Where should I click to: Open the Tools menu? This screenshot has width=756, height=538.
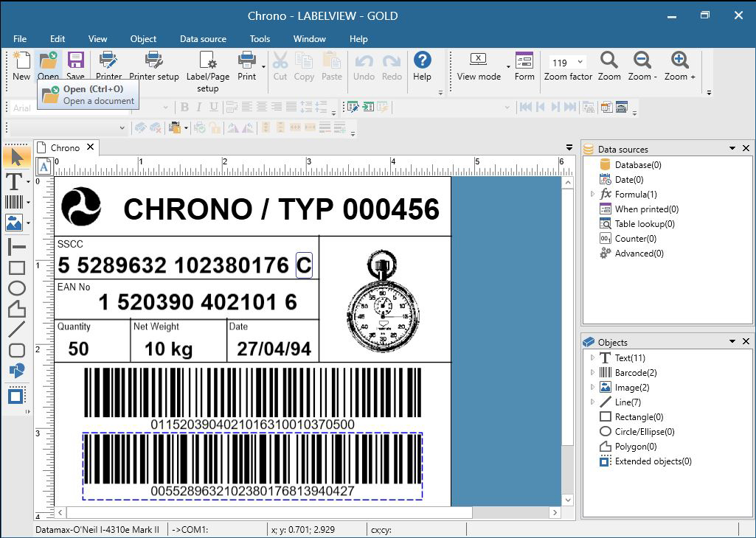click(x=260, y=39)
